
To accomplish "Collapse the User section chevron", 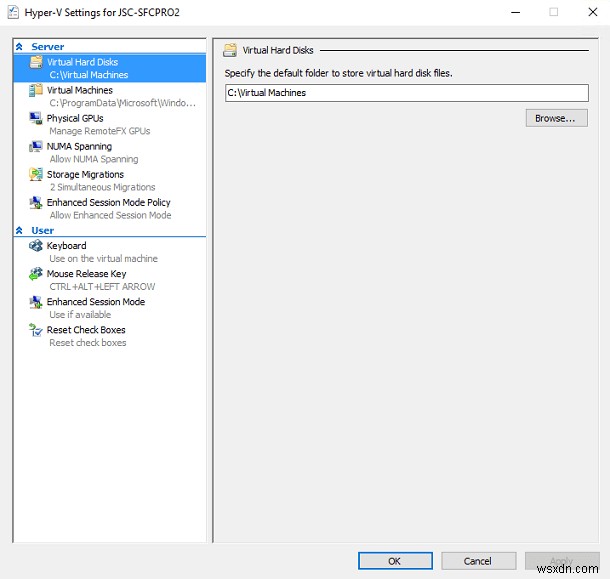I will (x=19, y=230).
